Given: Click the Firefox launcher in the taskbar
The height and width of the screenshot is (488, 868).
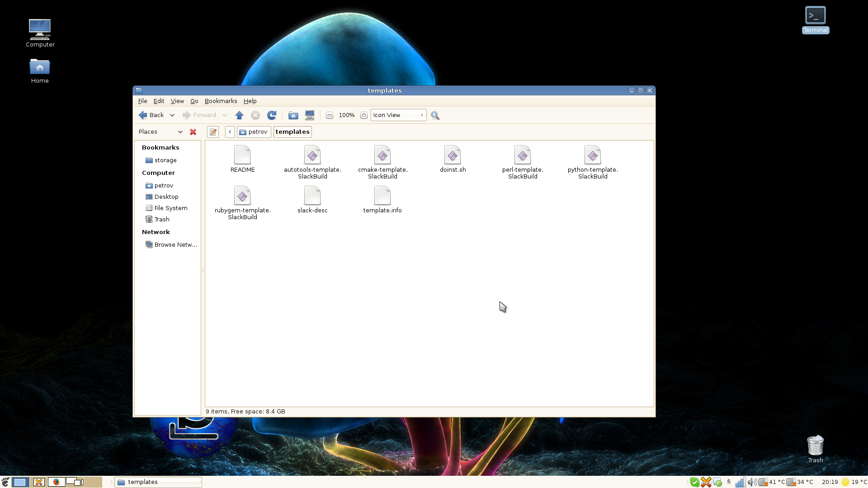Looking at the screenshot, I should [x=56, y=482].
